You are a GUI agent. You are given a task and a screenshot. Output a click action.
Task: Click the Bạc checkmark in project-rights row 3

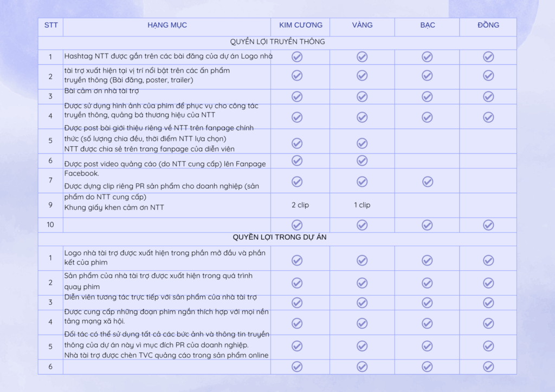click(x=428, y=302)
